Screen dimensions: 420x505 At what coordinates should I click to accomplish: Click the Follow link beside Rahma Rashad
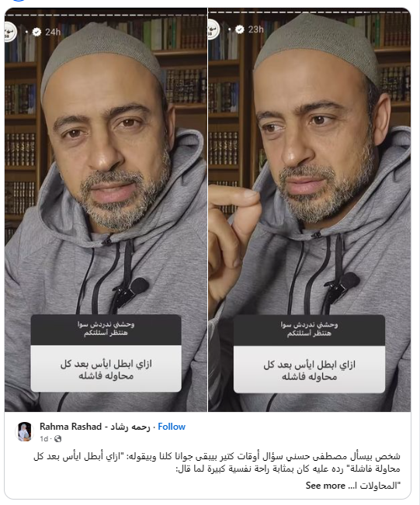click(x=172, y=427)
